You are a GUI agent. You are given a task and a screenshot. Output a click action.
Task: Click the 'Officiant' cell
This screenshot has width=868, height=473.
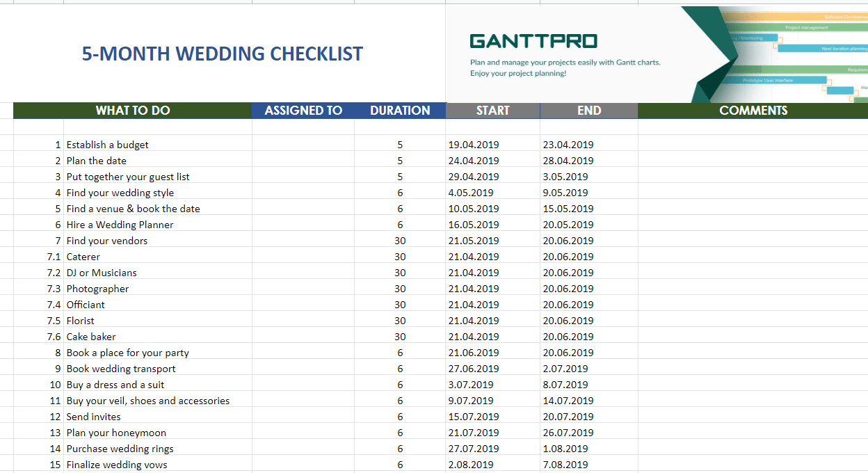click(158, 305)
